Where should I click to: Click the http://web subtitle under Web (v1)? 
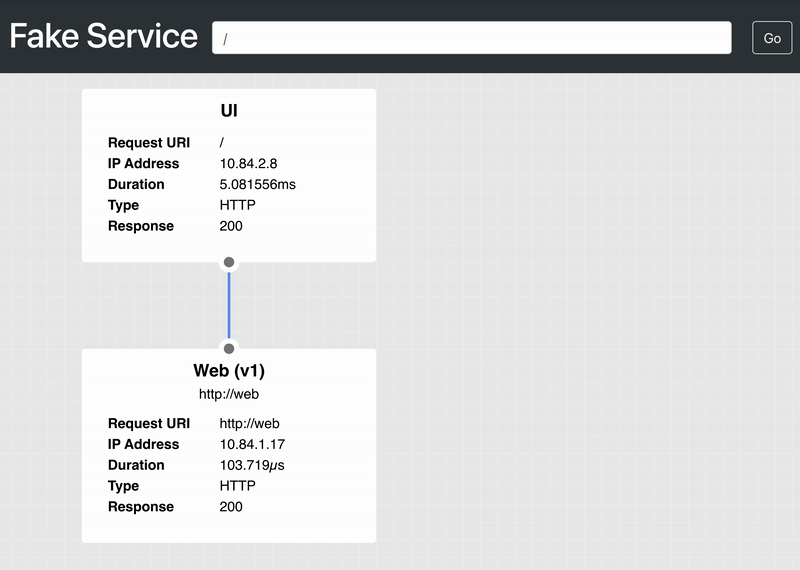[229, 394]
